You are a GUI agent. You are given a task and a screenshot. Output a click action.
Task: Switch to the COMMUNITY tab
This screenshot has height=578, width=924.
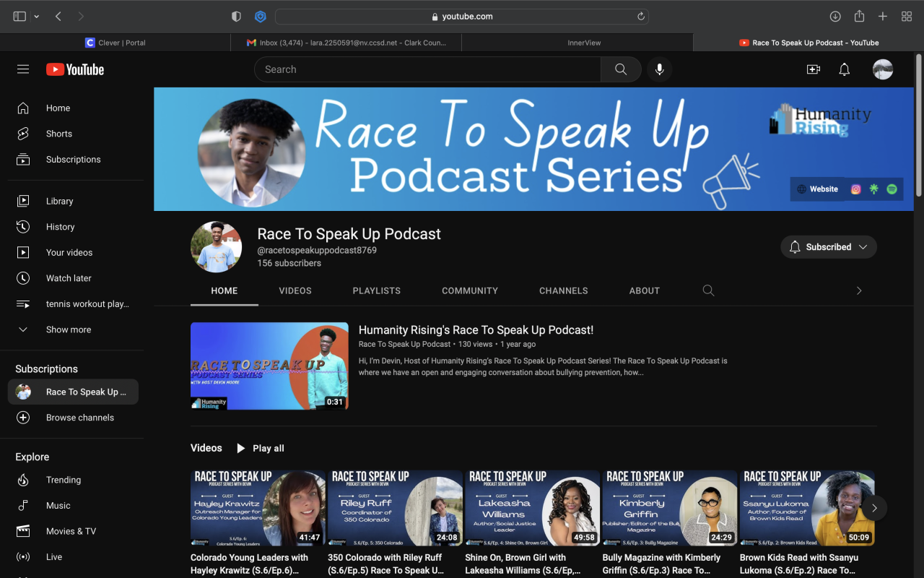point(470,290)
